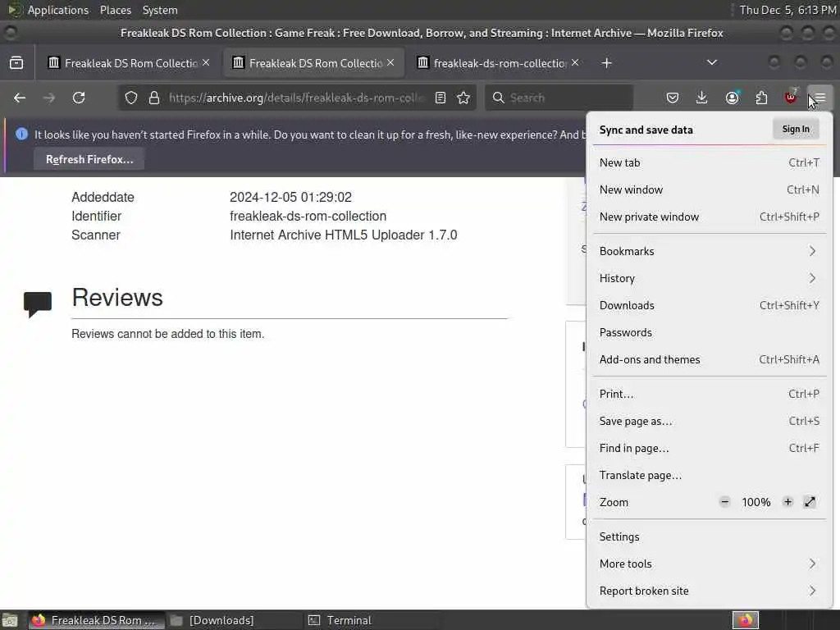Go back to the previous page

(20, 98)
